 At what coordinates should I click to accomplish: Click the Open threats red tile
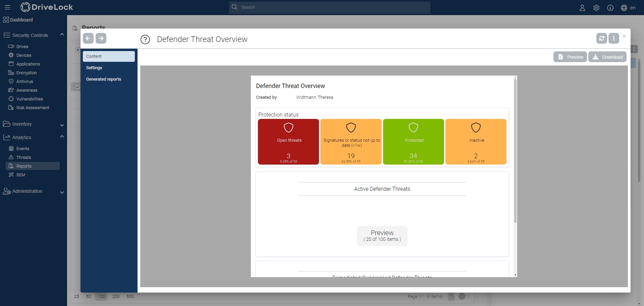tap(288, 142)
